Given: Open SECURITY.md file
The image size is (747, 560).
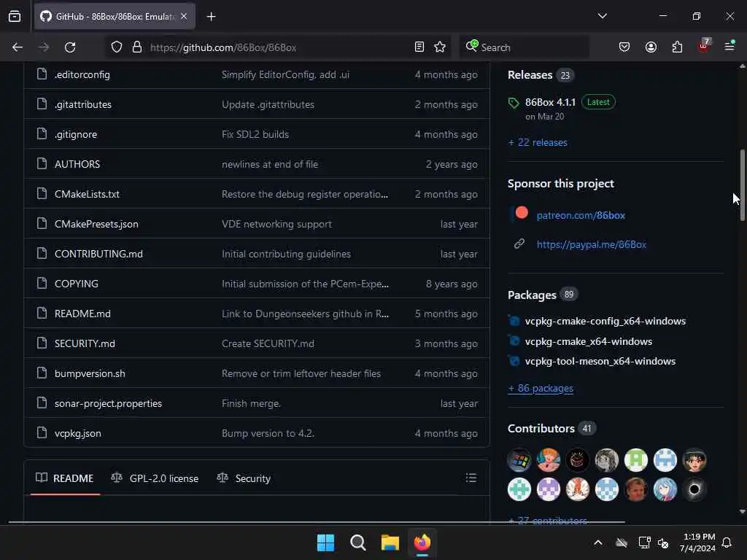Looking at the screenshot, I should click(x=85, y=344).
